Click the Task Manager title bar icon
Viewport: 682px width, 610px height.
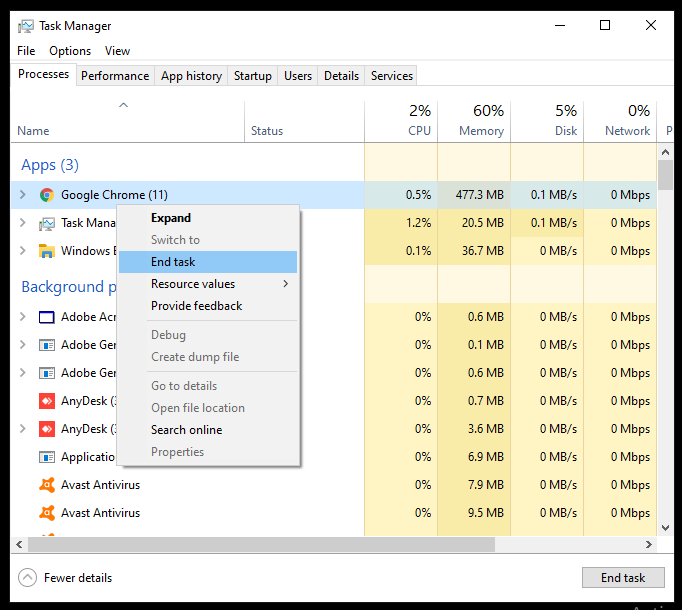pos(26,26)
